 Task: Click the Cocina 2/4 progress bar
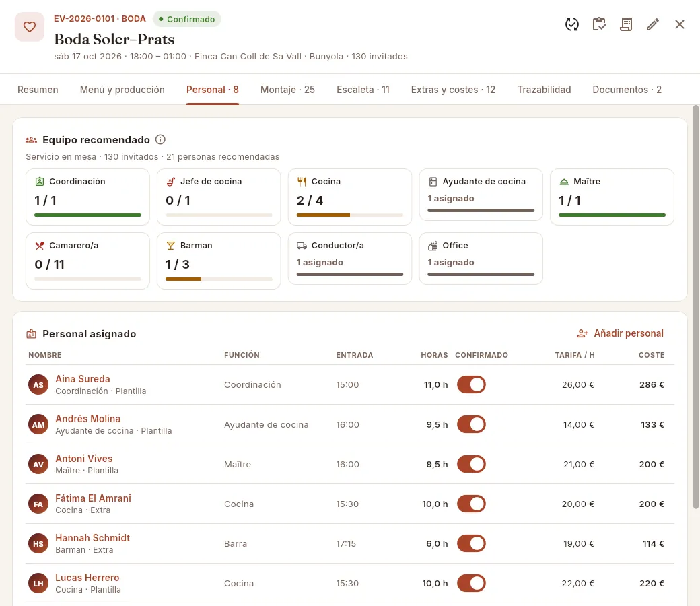click(350, 215)
